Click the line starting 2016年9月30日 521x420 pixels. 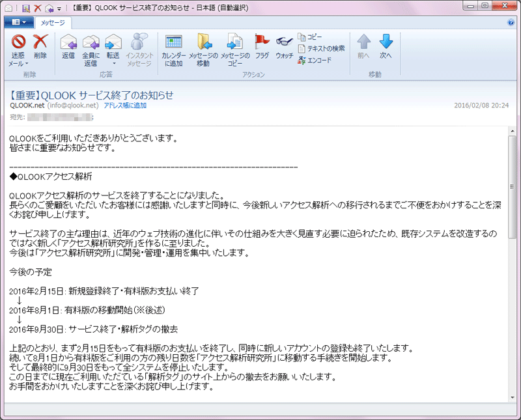click(x=93, y=329)
